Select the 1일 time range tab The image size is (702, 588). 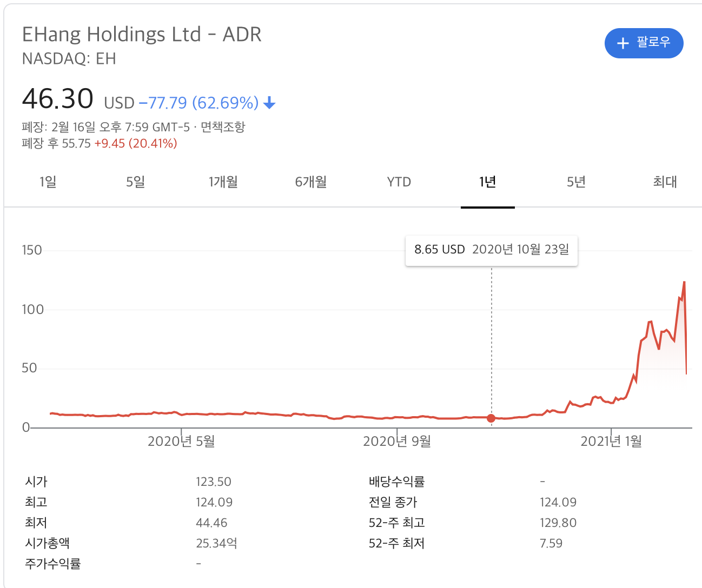coord(48,182)
